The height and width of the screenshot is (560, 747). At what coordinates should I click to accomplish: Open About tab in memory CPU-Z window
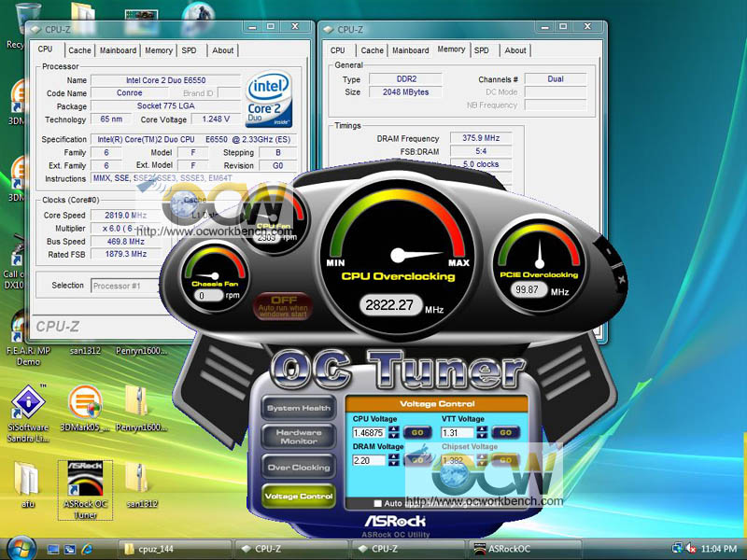(x=515, y=50)
